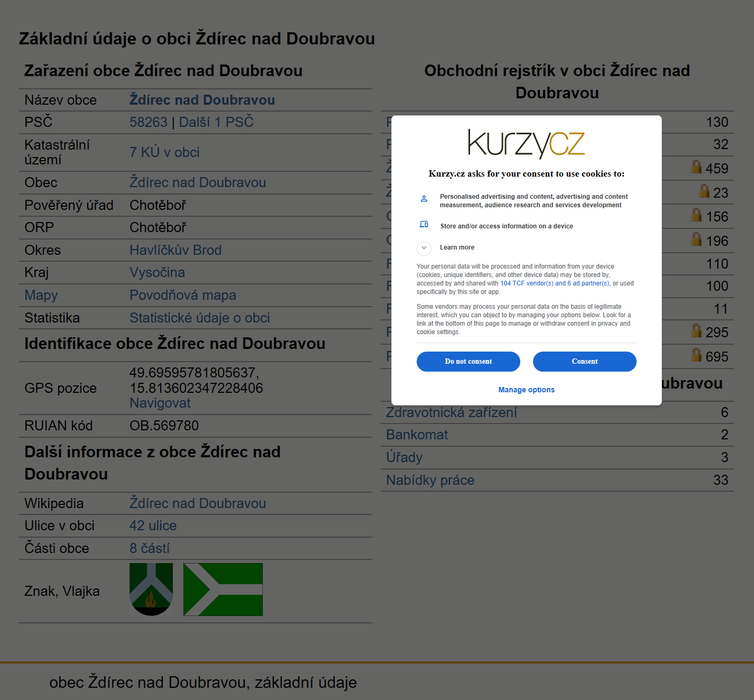
Task: Click the Kurzy.cz logo in dialog
Action: click(526, 143)
